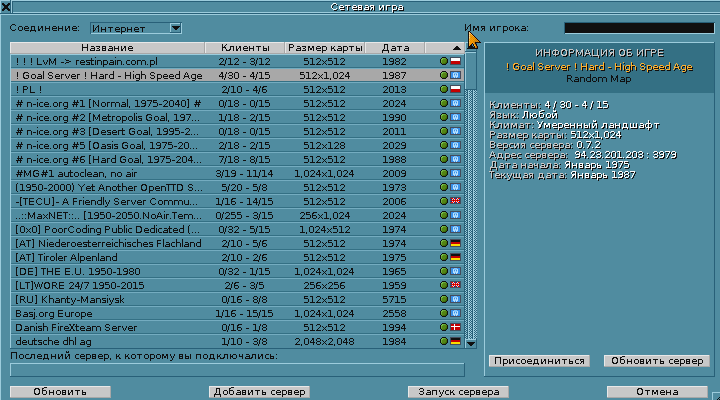Click the green status dot on the n-ice.org #5 row
720x400 pixels.
444,145
